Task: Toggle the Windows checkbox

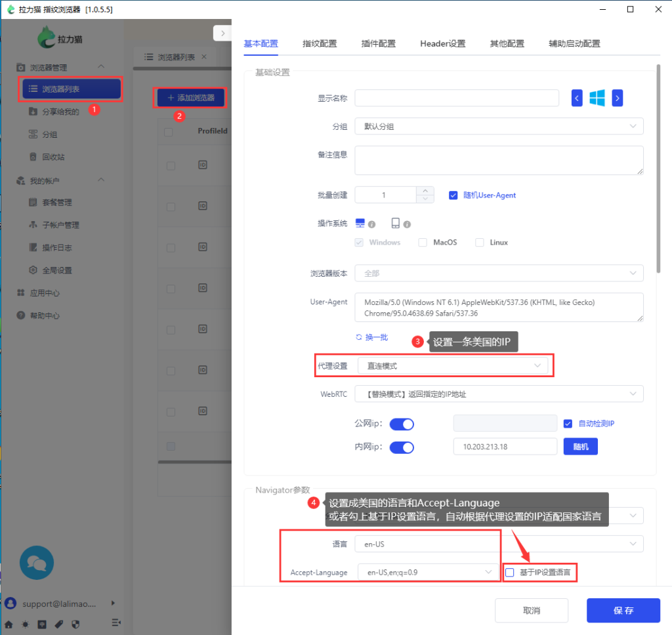Action: pos(359,243)
